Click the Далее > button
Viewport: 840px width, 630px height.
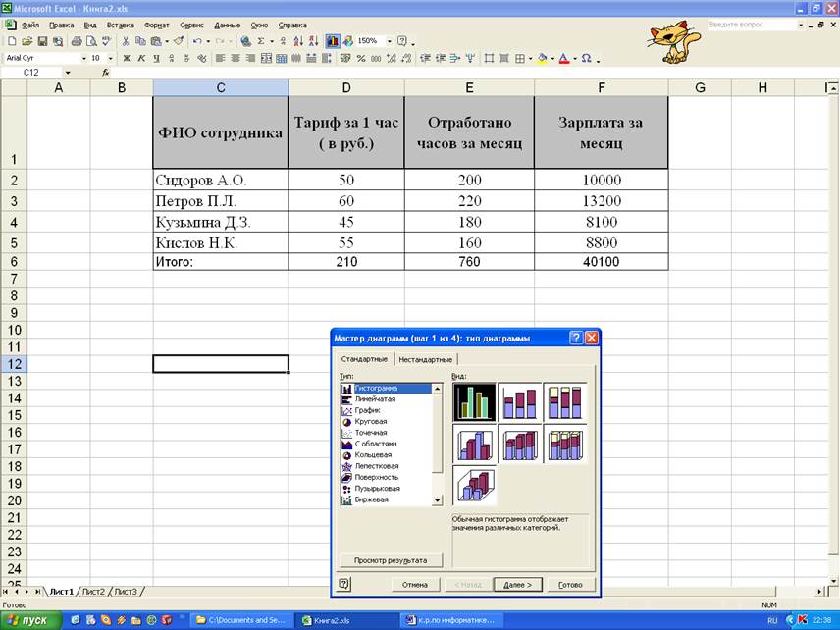[518, 584]
